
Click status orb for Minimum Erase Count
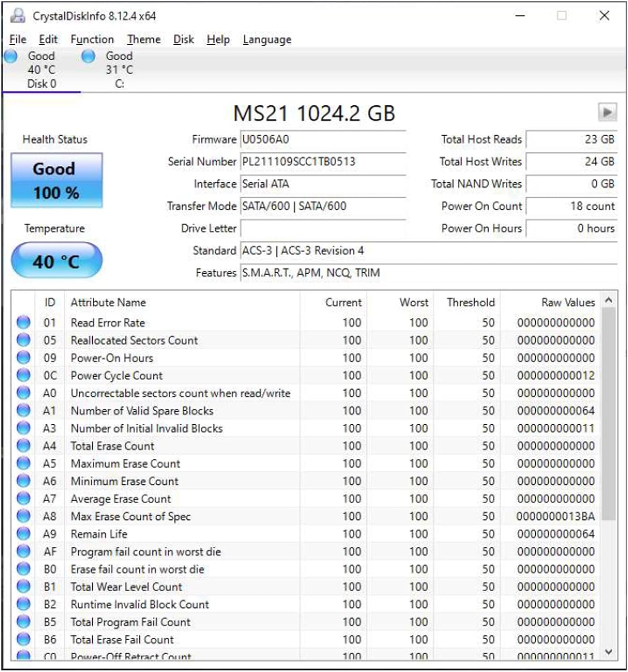coord(23,481)
